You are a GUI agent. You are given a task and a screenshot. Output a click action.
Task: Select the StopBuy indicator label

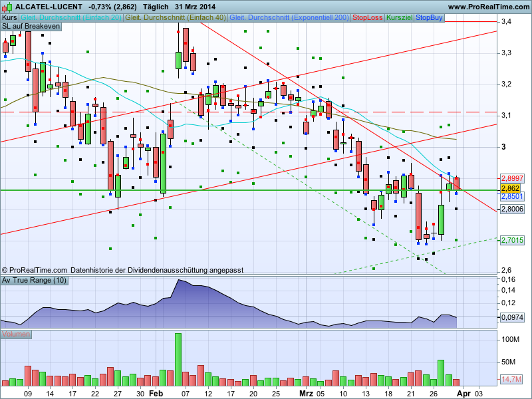(x=429, y=18)
